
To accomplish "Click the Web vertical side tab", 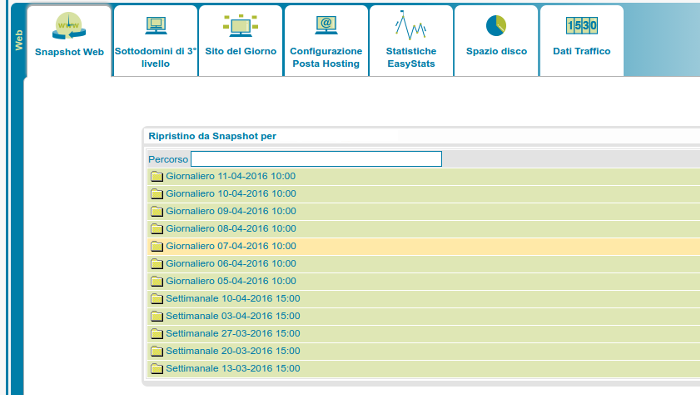I will pos(18,40).
